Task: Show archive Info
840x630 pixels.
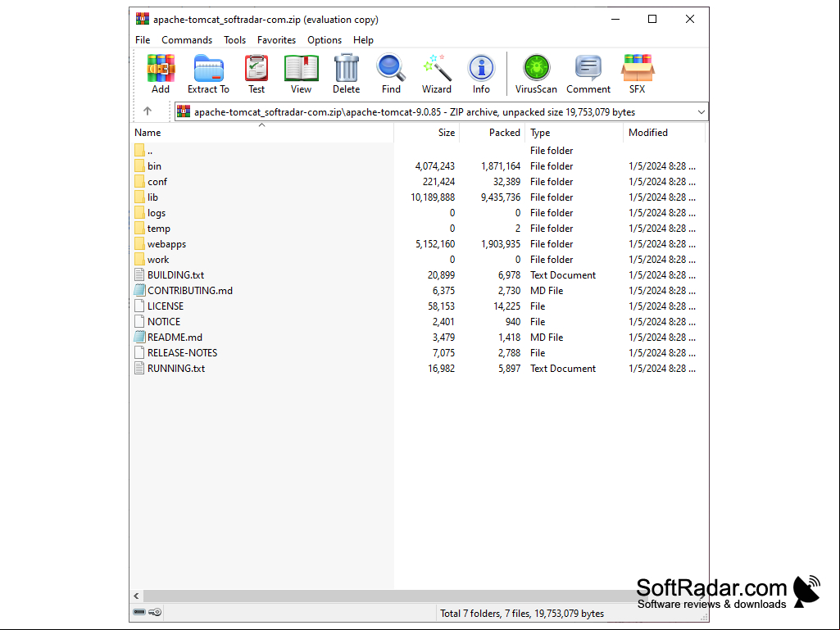Action: click(481, 74)
